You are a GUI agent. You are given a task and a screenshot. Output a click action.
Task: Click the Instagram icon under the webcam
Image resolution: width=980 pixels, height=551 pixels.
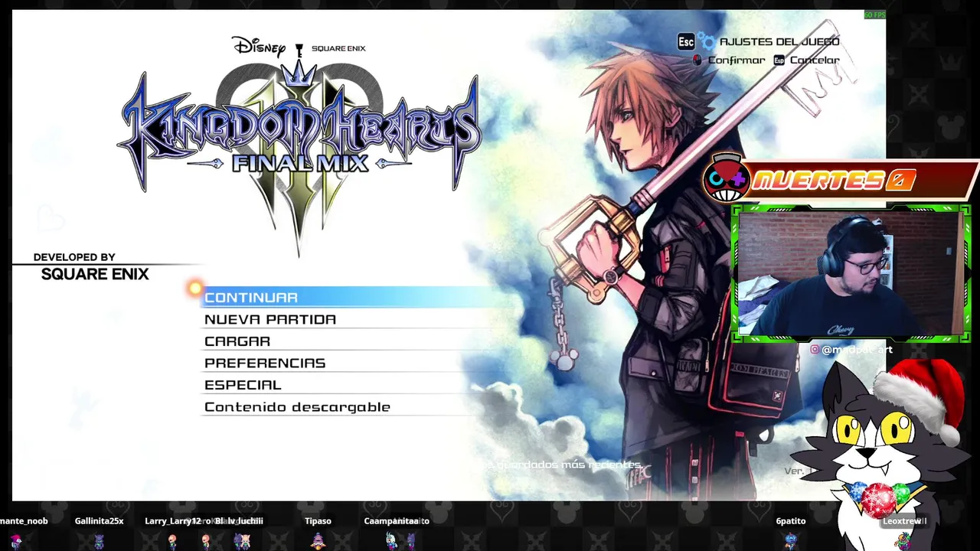(x=815, y=349)
